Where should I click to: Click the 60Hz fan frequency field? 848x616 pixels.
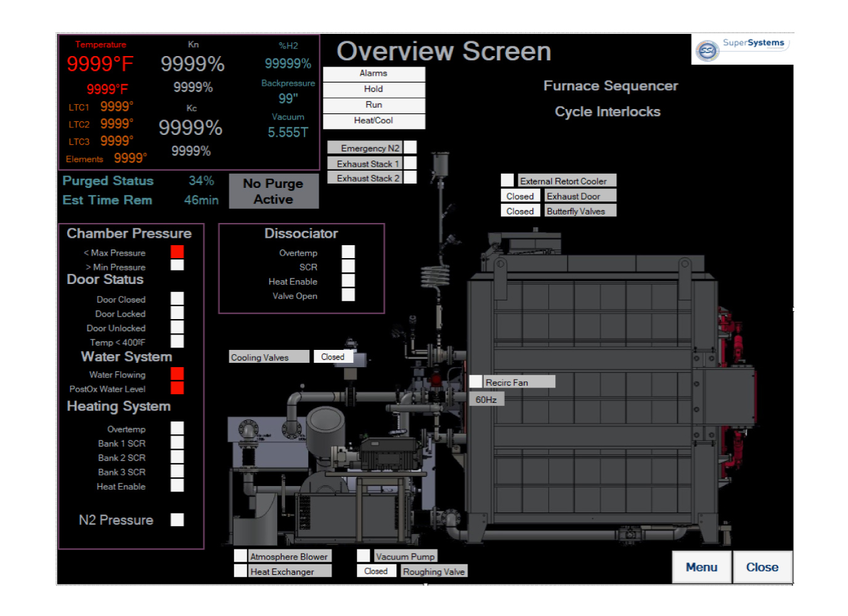pos(487,400)
